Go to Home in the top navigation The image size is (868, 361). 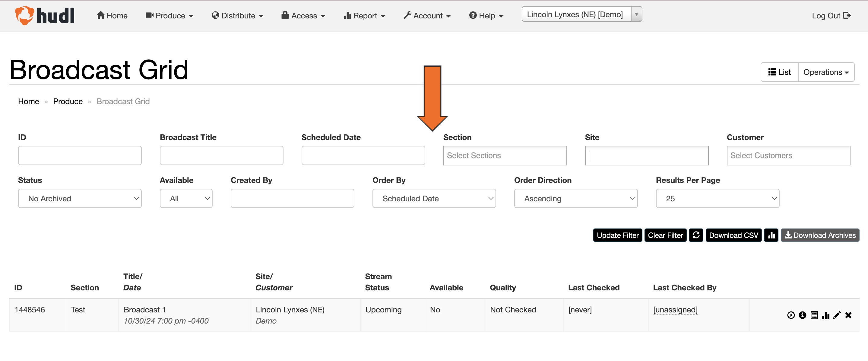click(112, 15)
